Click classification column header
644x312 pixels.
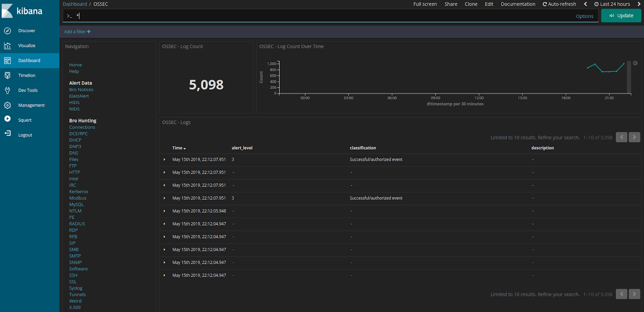[363, 148]
